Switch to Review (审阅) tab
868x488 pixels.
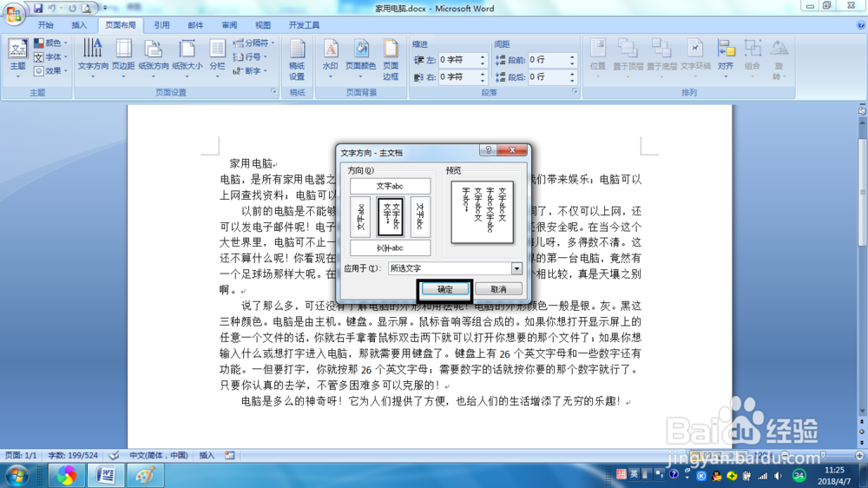click(x=229, y=25)
